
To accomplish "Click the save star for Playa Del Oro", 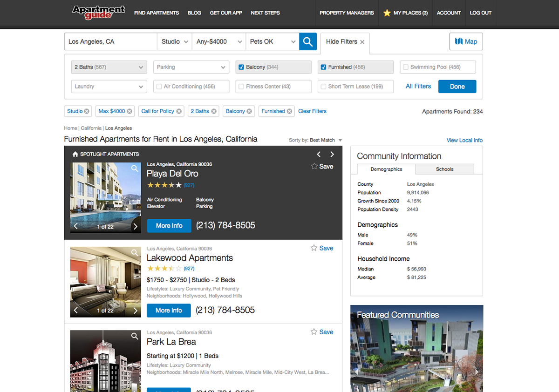I will (314, 166).
